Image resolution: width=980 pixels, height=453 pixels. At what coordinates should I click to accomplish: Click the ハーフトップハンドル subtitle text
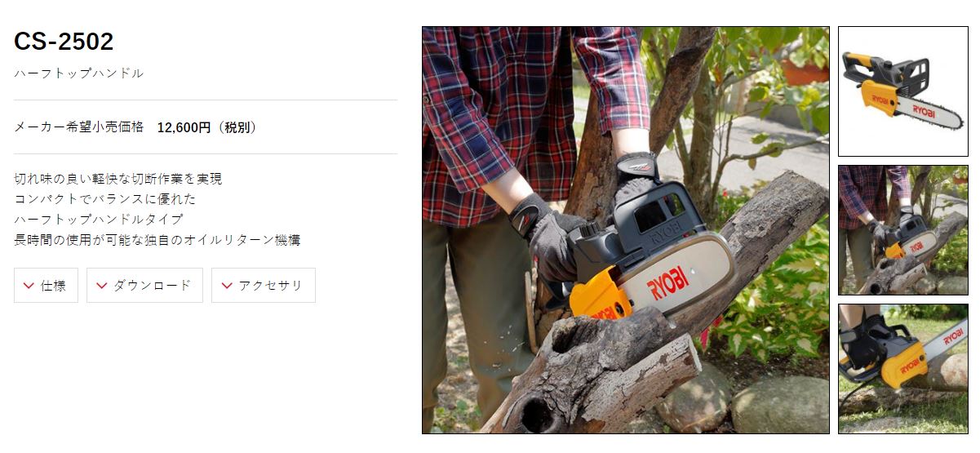78,73
